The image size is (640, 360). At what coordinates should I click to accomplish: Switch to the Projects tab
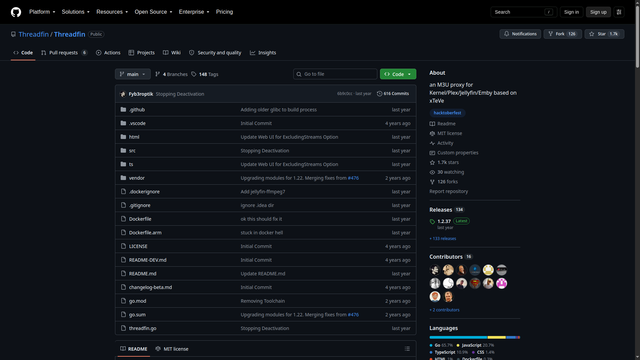(141, 53)
